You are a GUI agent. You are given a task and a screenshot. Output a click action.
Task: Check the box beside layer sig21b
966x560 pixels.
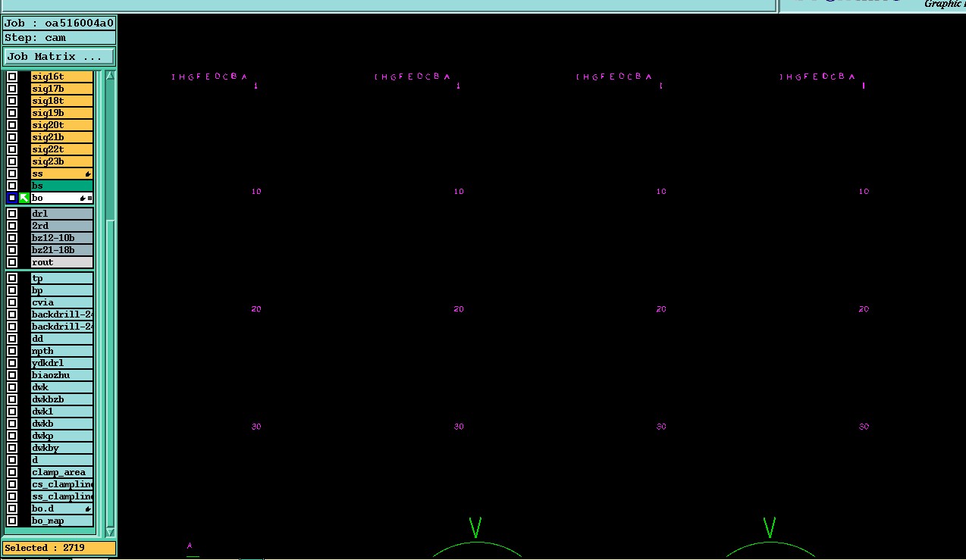(x=12, y=137)
